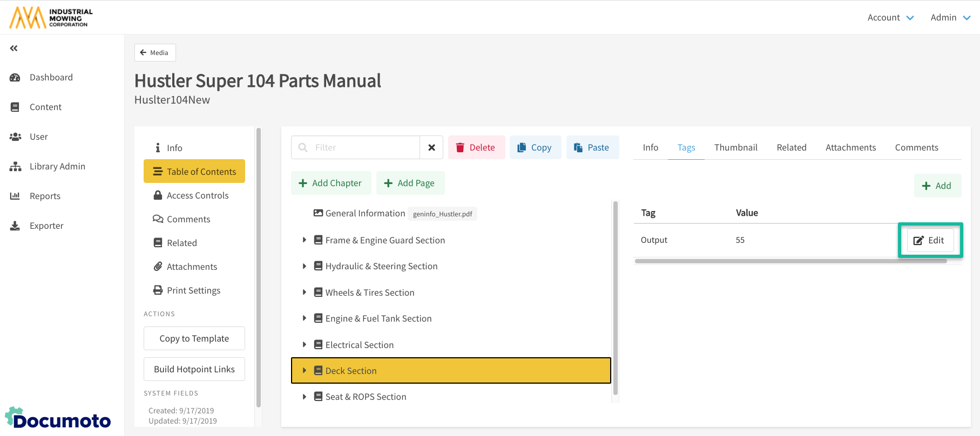980x436 pixels.
Task: Open the User section icon
Action: pyautogui.click(x=15, y=137)
